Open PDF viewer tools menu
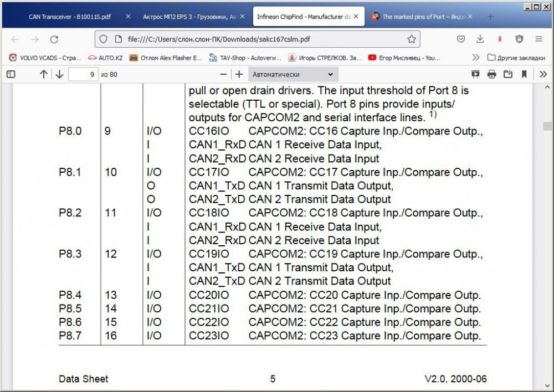 coord(543,74)
